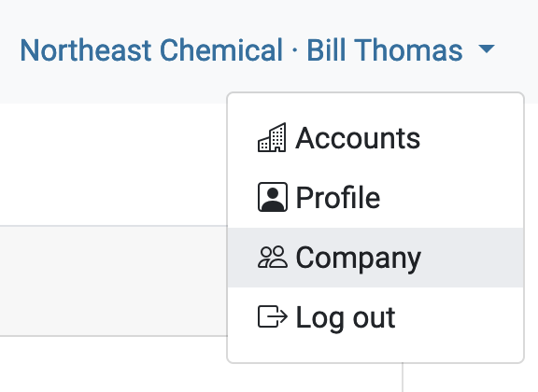Collapse the user dropdown caret arrow
Image resolution: width=538 pixels, height=392 pixels.
point(487,49)
